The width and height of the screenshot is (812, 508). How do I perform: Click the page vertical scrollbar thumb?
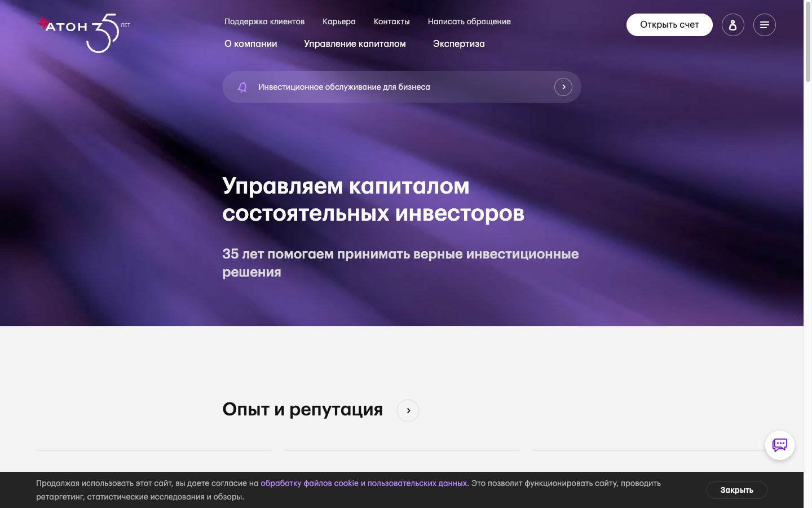click(807, 41)
